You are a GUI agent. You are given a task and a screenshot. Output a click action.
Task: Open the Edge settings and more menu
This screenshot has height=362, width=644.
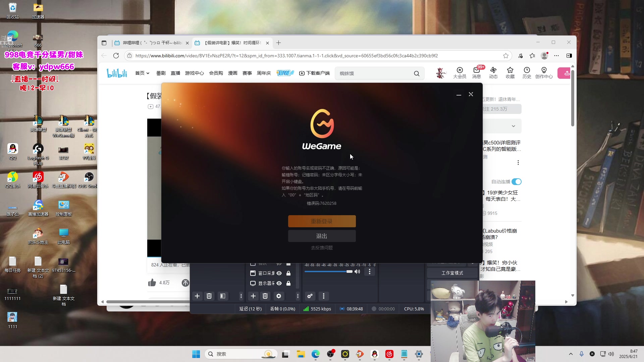(556, 56)
